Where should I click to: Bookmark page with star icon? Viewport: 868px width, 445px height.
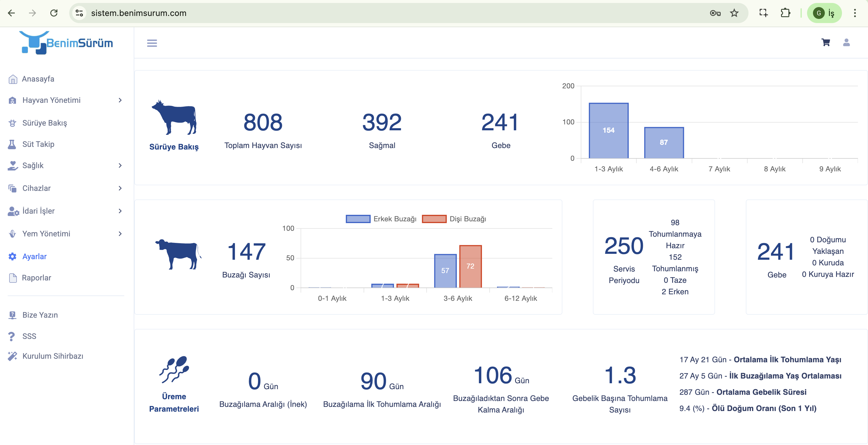click(x=734, y=13)
